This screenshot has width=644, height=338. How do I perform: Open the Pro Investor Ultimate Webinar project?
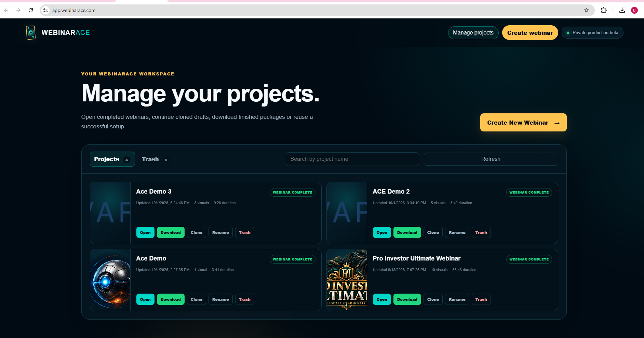pos(382,299)
